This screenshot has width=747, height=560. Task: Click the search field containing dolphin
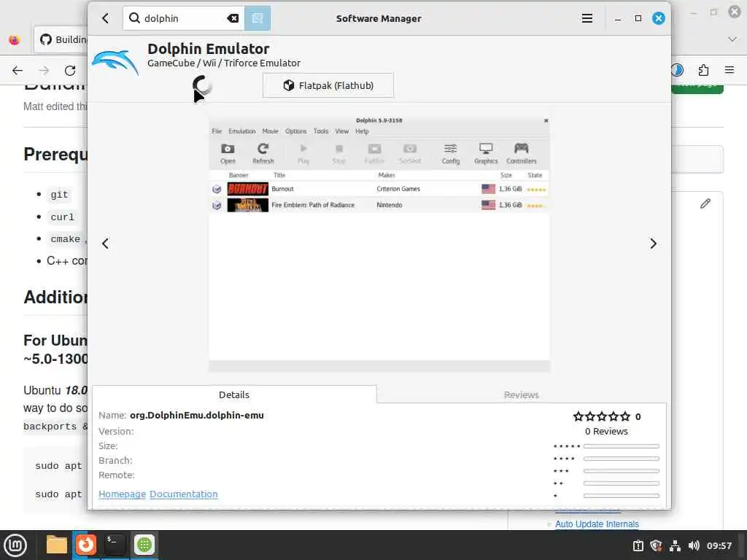[183, 18]
